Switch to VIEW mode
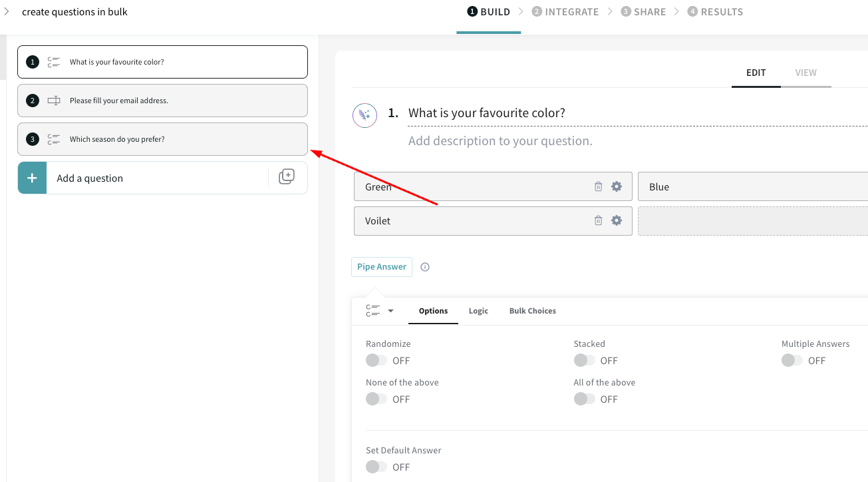Screen dimensions: 868x482 tap(805, 73)
